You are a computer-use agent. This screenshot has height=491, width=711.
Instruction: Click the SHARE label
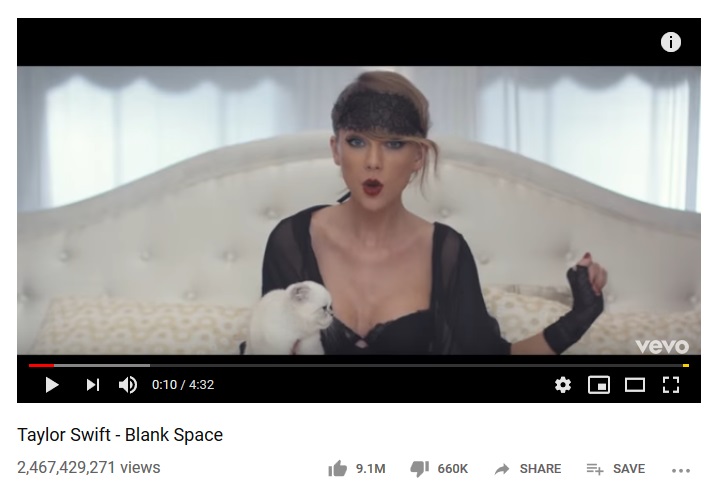point(540,469)
